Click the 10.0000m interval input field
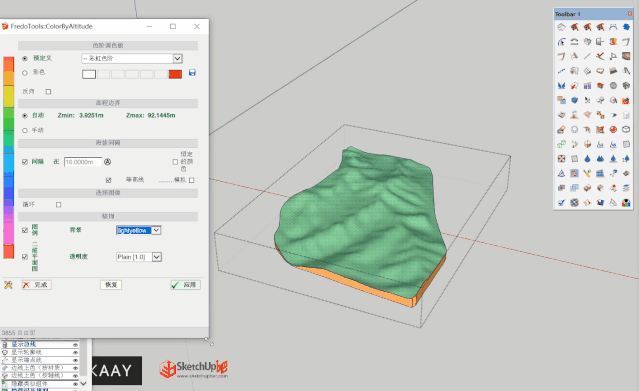The height and width of the screenshot is (391, 639). (x=83, y=162)
